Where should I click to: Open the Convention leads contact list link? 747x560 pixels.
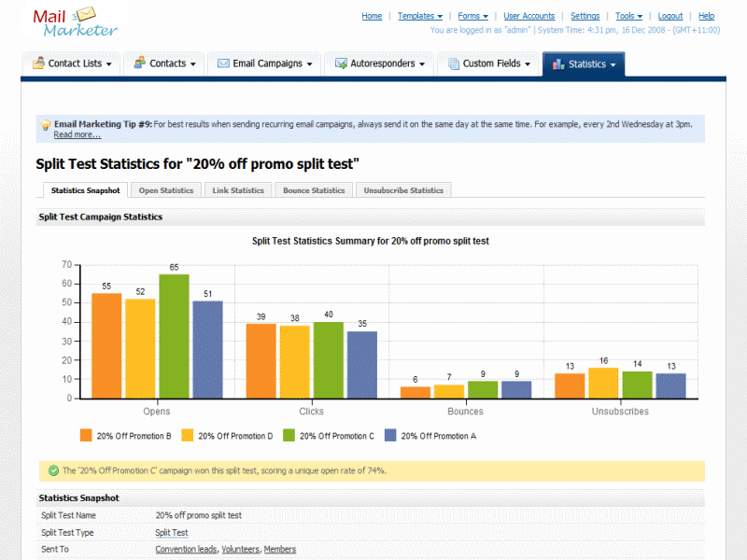pos(186,549)
